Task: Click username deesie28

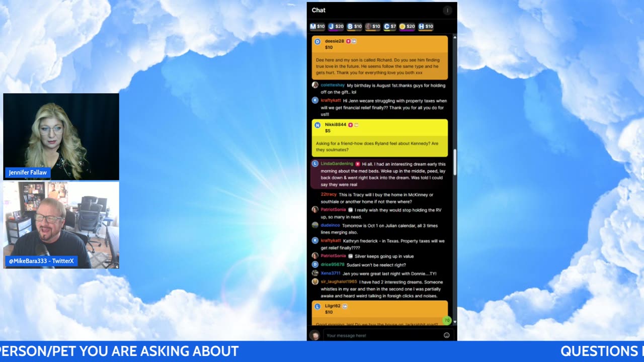Action: click(x=335, y=41)
